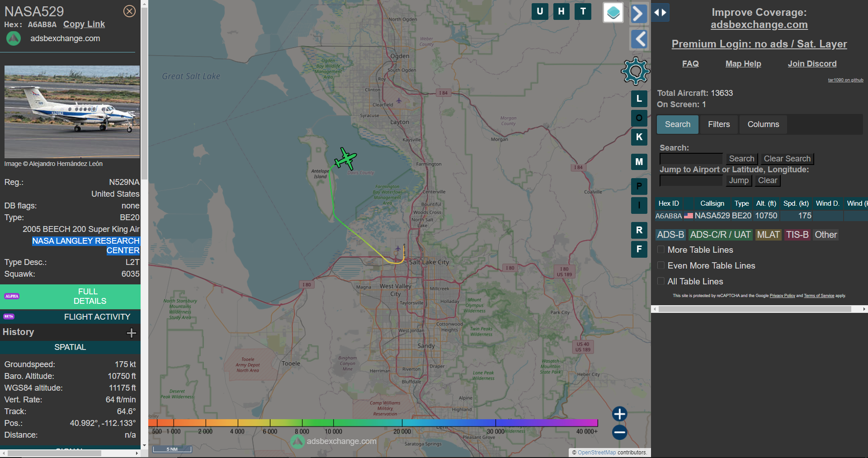The width and height of the screenshot is (868, 458).
Task: Select the green aircraft icon on the map
Action: pos(346,159)
